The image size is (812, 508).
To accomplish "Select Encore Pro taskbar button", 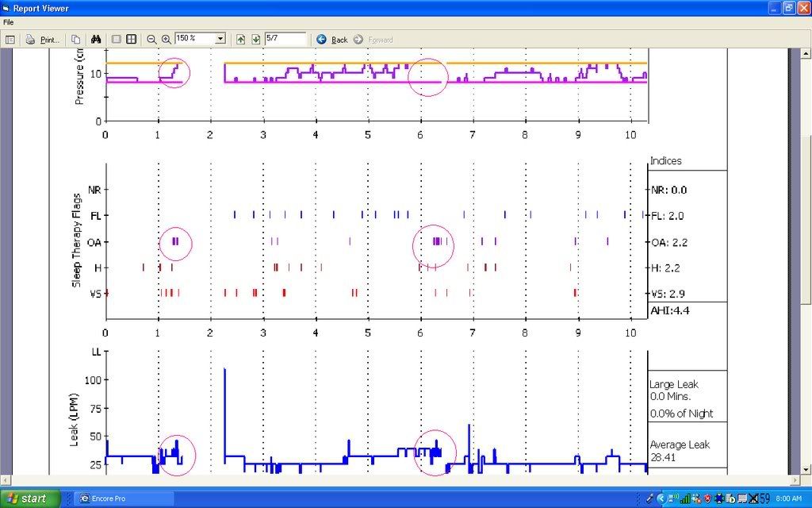I will coord(124,498).
